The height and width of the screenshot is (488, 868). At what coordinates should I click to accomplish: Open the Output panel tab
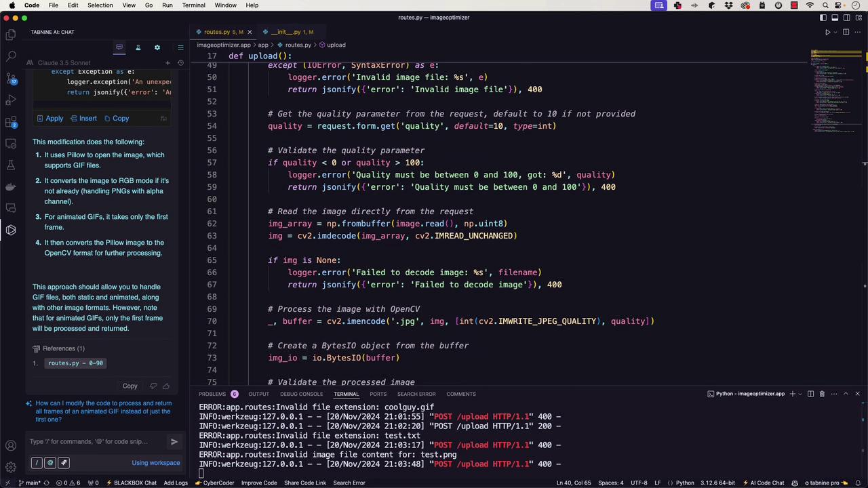coord(258,394)
